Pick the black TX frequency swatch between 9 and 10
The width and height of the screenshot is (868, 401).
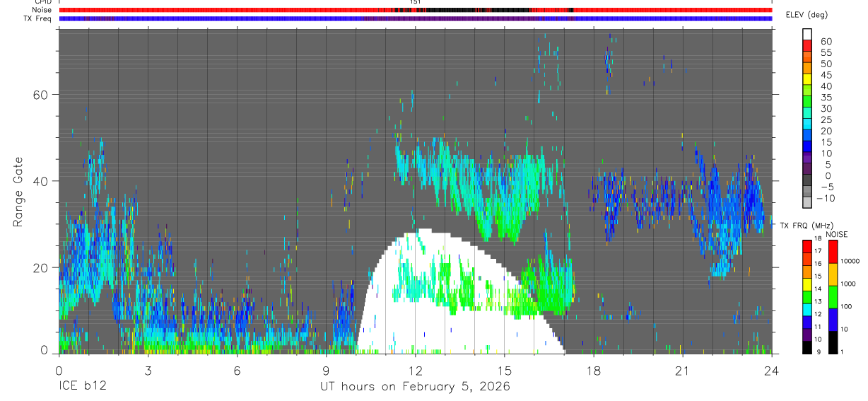tap(807, 347)
